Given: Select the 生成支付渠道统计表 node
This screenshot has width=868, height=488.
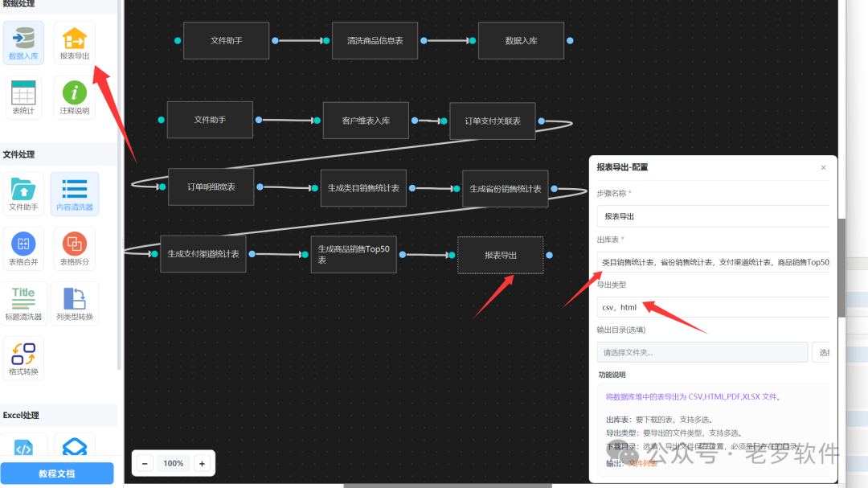Looking at the screenshot, I should coord(203,254).
